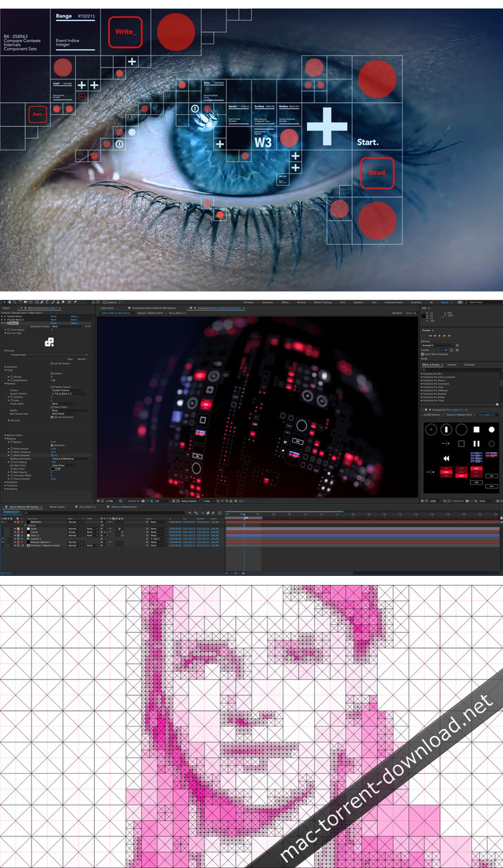This screenshot has height=868, width=503.
Task: Enable the Snapping checkbox
Action: [105, 302]
